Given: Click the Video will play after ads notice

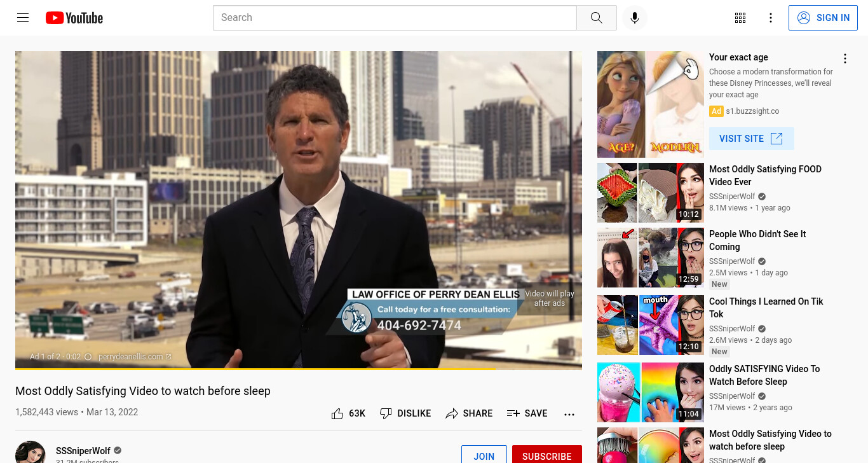Looking at the screenshot, I should 549,298.
